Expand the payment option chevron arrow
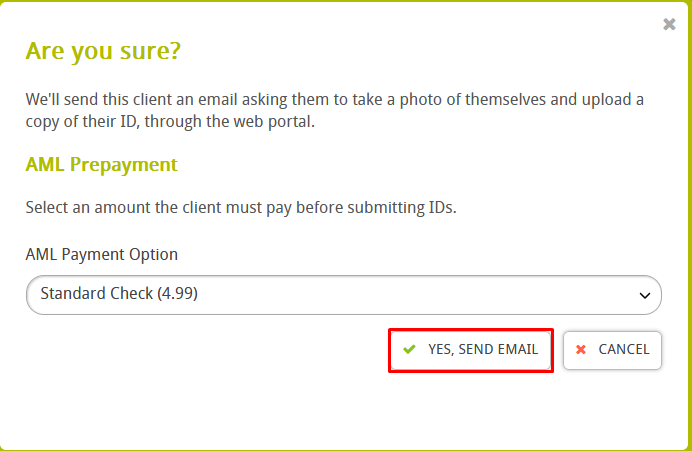692x451 pixels. point(644,295)
